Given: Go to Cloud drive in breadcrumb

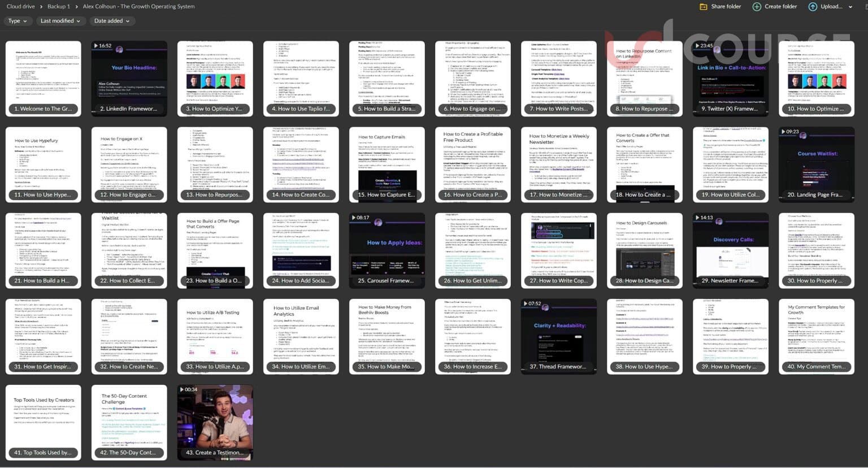Looking at the screenshot, I should [20, 7].
